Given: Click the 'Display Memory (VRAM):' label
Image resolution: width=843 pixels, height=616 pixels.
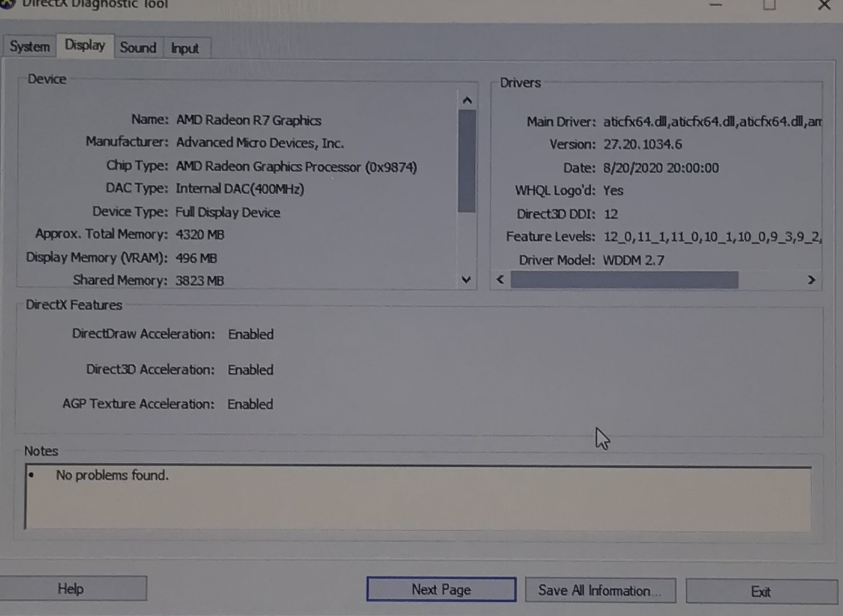Looking at the screenshot, I should [x=97, y=257].
